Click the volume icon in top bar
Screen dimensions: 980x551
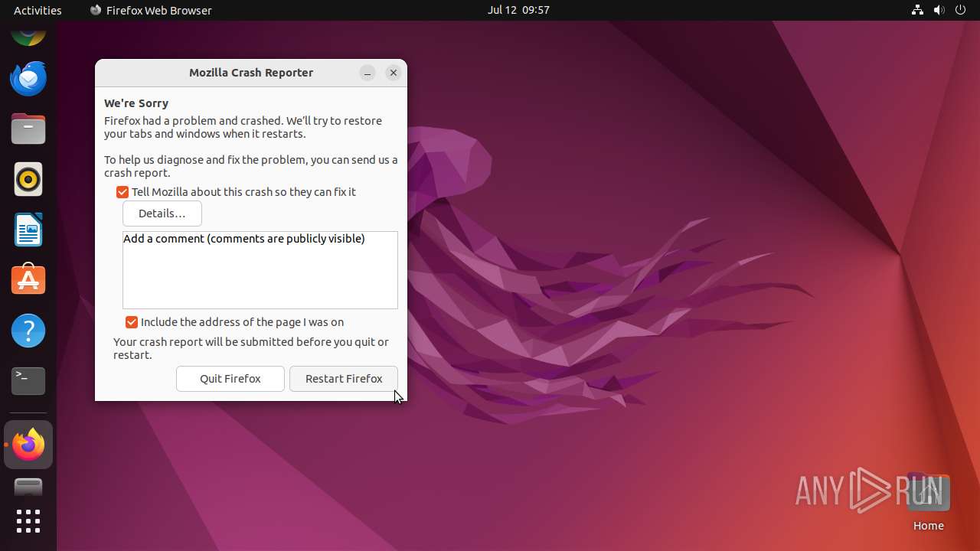coord(939,10)
